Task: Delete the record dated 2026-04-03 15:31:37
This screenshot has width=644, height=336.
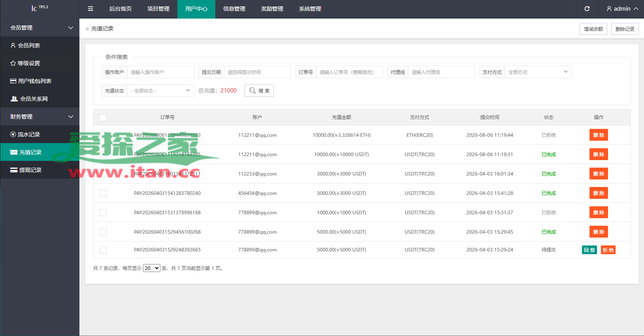Action: click(x=599, y=212)
